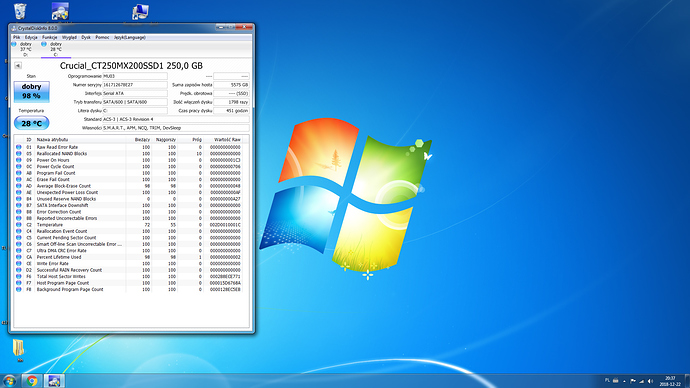Open the Recycle Bin desktop icon

20,11
